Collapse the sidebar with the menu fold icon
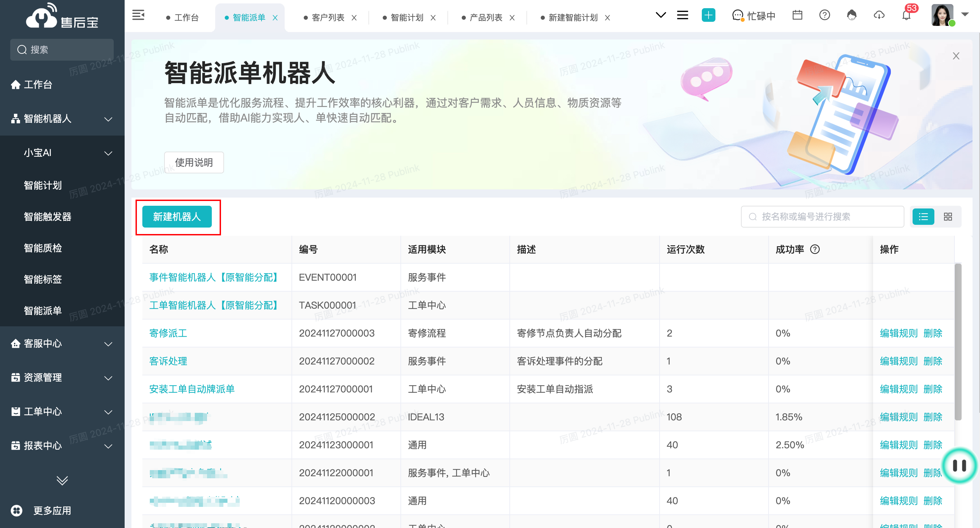 pyautogui.click(x=138, y=15)
